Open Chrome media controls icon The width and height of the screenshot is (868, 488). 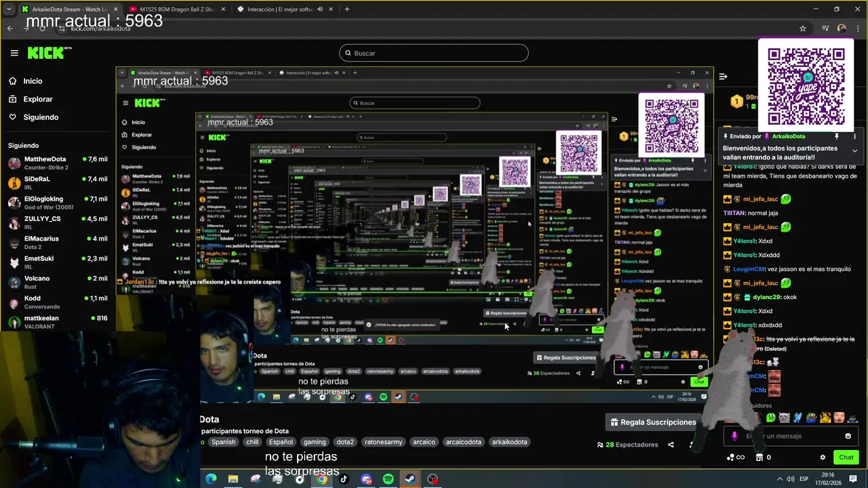tap(825, 28)
